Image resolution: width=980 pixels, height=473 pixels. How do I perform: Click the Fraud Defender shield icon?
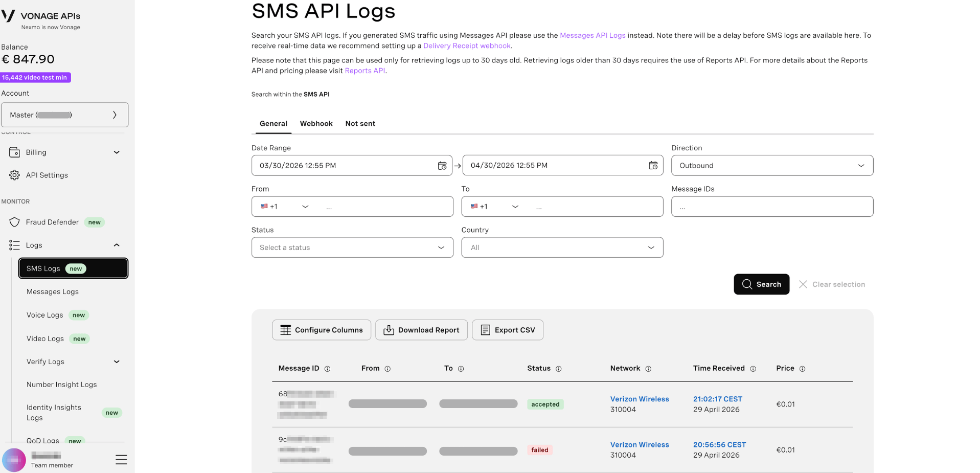click(14, 222)
